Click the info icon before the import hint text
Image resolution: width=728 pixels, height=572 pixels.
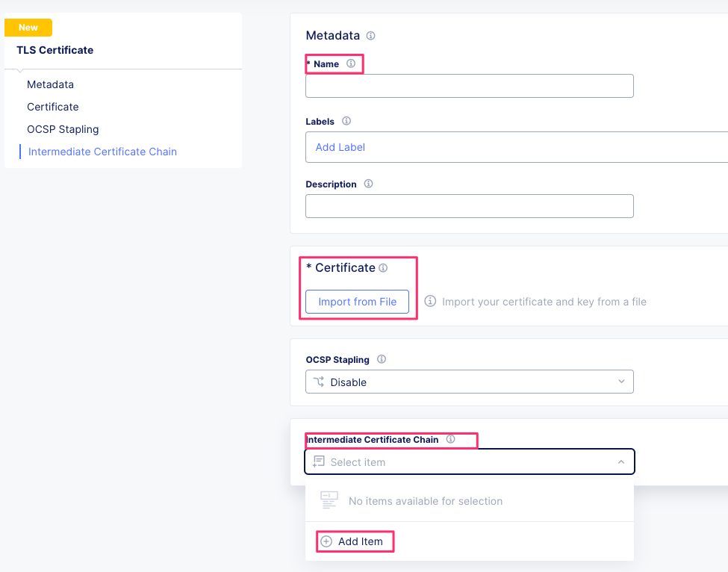(x=430, y=302)
